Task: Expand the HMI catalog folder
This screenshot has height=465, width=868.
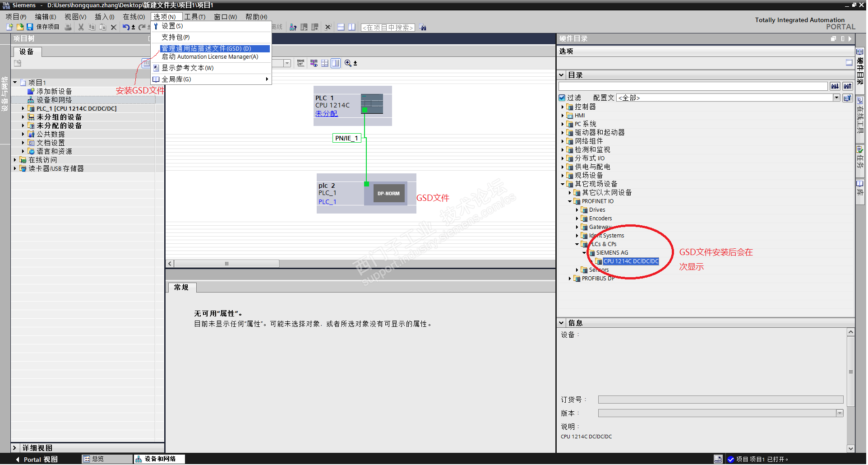Action: [x=563, y=116]
